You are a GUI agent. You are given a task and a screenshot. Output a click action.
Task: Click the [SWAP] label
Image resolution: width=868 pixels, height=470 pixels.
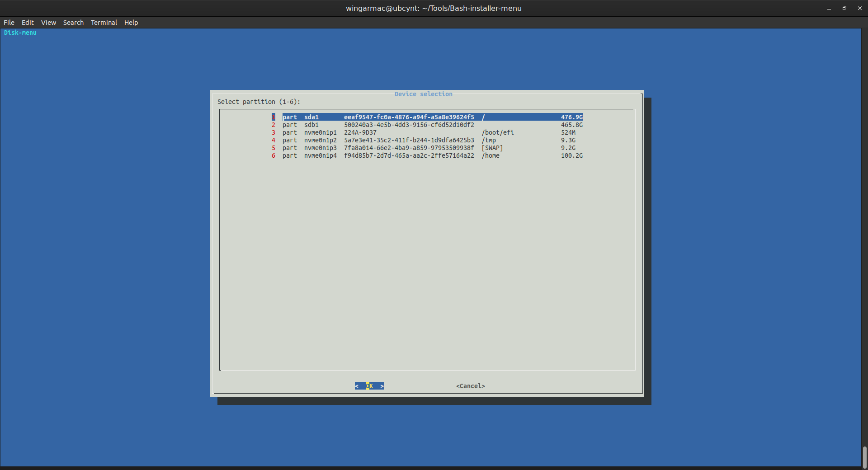tap(492, 148)
